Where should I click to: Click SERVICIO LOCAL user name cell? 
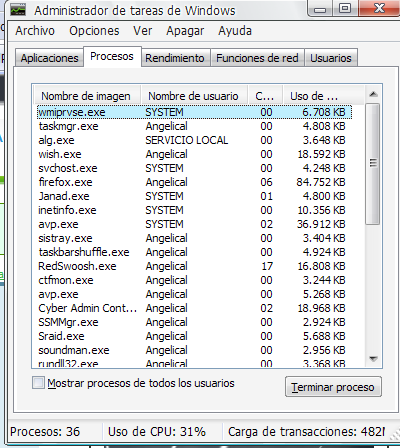187,140
